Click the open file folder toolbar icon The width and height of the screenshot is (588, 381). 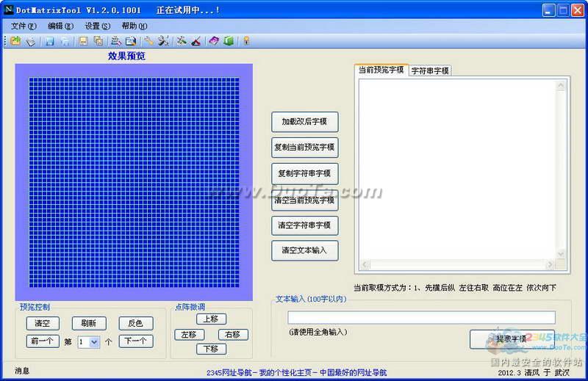pyautogui.click(x=15, y=41)
